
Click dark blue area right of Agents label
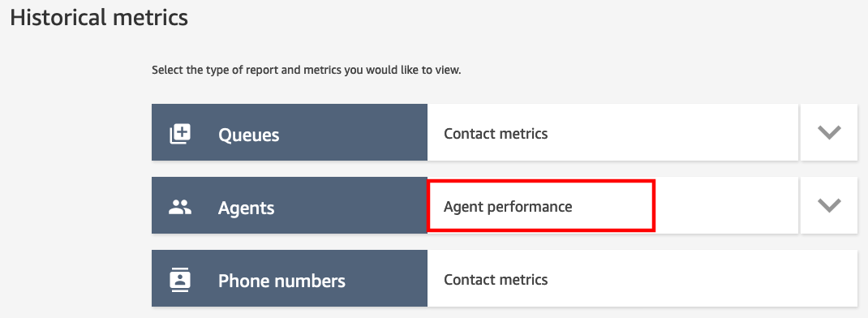point(351,205)
